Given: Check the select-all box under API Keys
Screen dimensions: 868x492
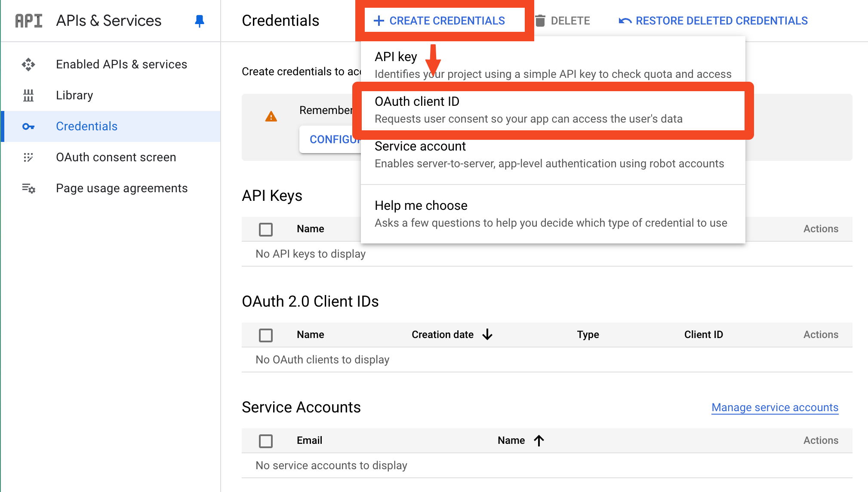Looking at the screenshot, I should pos(265,229).
